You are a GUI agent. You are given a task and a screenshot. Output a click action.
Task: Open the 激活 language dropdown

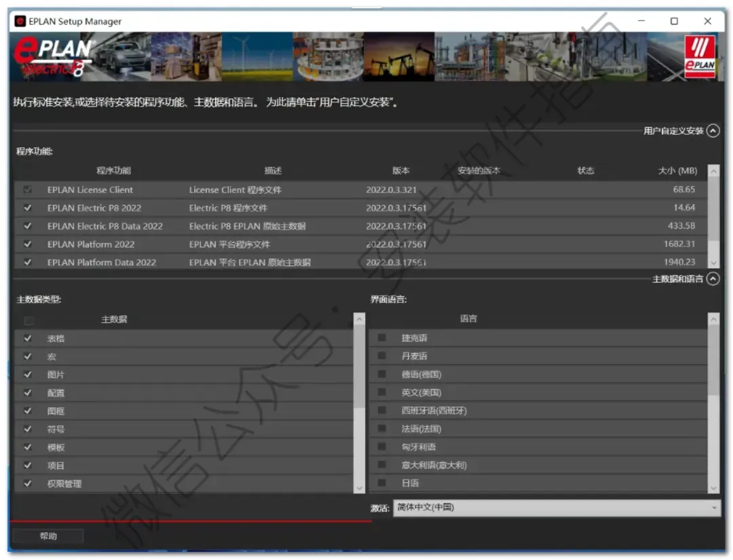[x=557, y=508]
